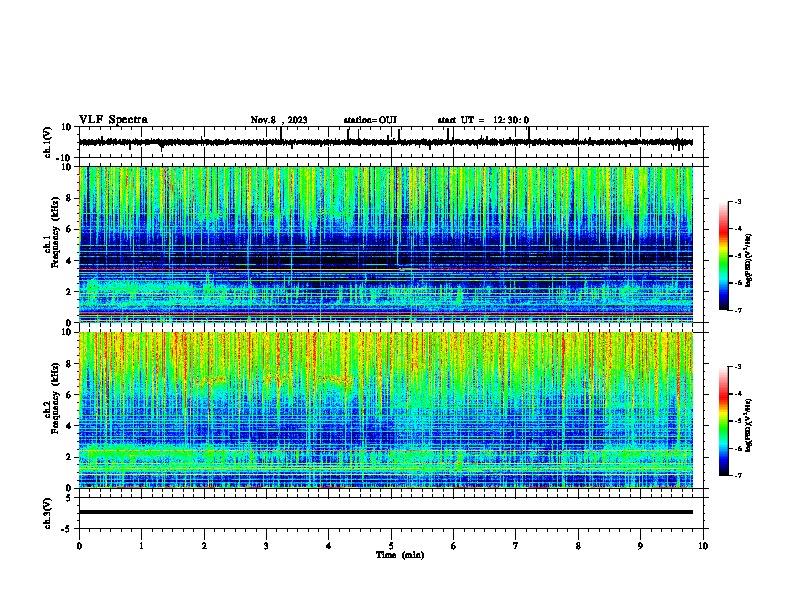The height and width of the screenshot is (612, 792).
Task: Click the "-3" label on ch.1 color bar
Action: (737, 202)
